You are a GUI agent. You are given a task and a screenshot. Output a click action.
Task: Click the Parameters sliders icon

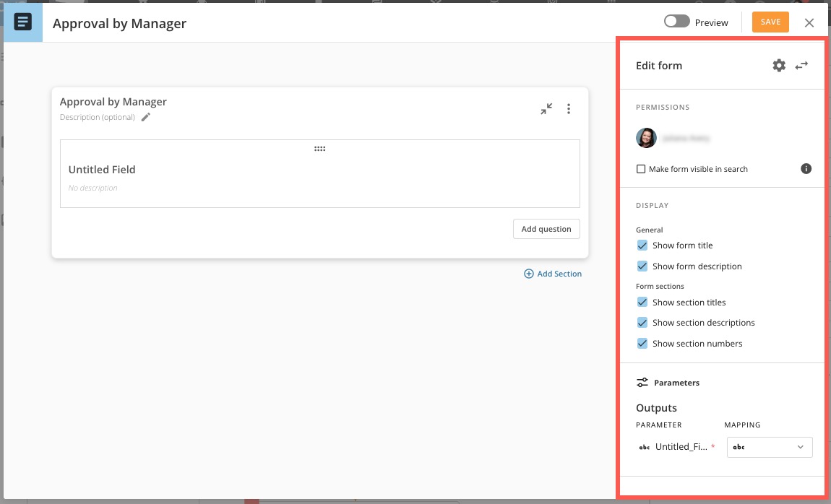pyautogui.click(x=642, y=383)
